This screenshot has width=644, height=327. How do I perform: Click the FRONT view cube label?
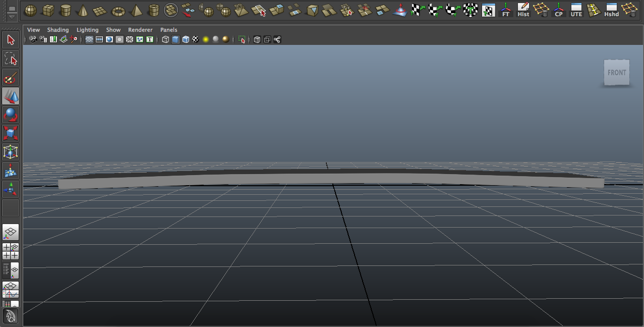coord(616,72)
